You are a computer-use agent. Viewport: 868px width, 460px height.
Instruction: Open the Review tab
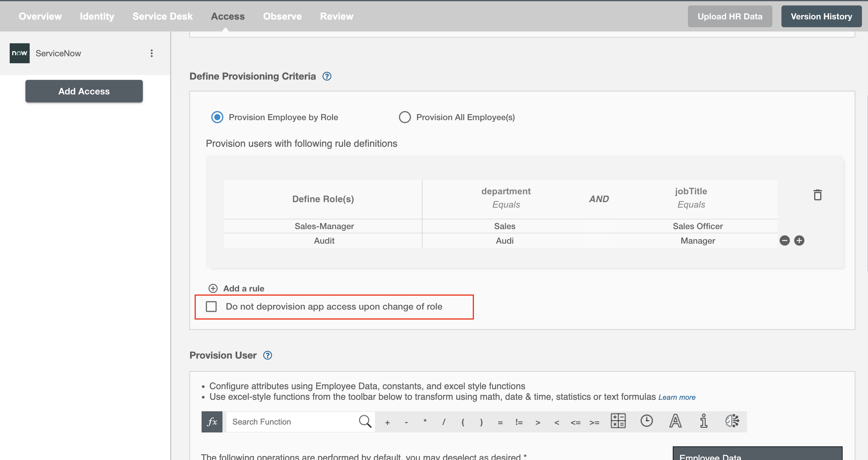pyautogui.click(x=337, y=16)
